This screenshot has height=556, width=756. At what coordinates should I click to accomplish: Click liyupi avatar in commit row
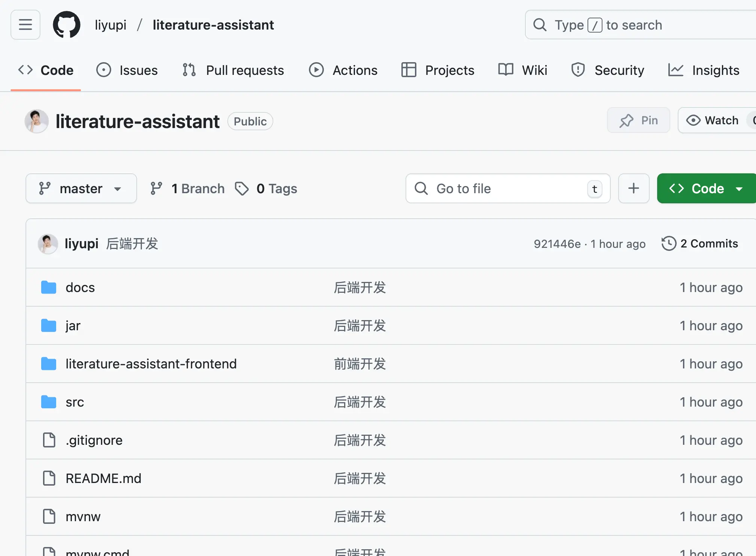click(x=48, y=244)
